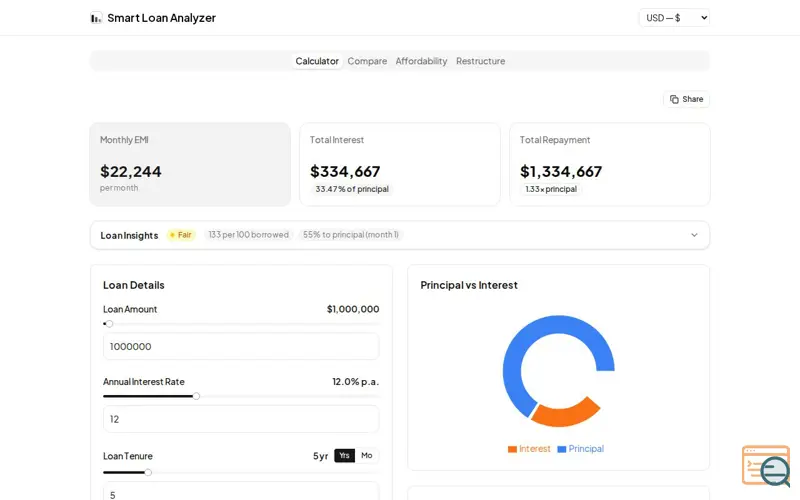Switch to the Calculator tab
Screen dimensions: 800x500
click(x=317, y=61)
